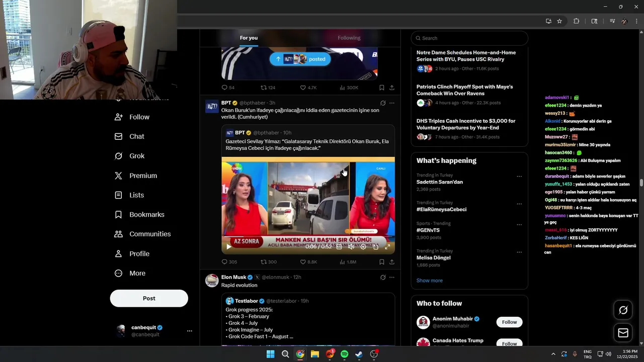The width and height of the screenshot is (644, 362).
Task: Reply to the post with 54 replies
Action: pos(228,87)
